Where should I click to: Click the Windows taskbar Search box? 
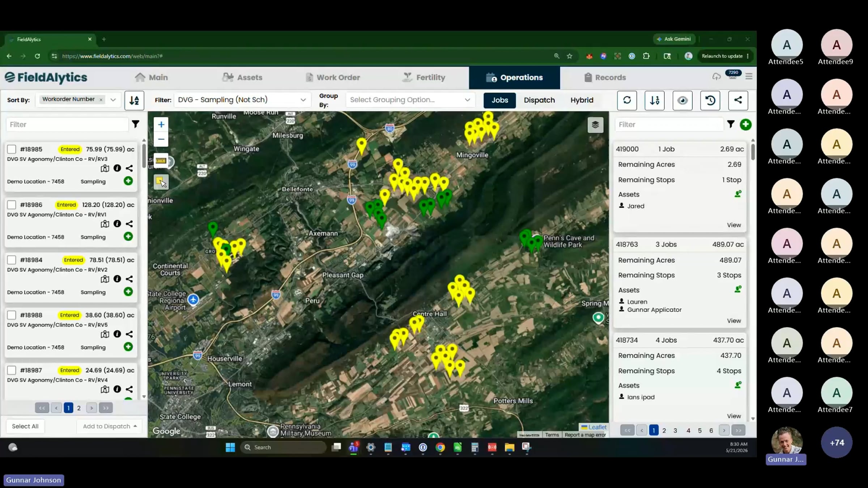point(283,448)
